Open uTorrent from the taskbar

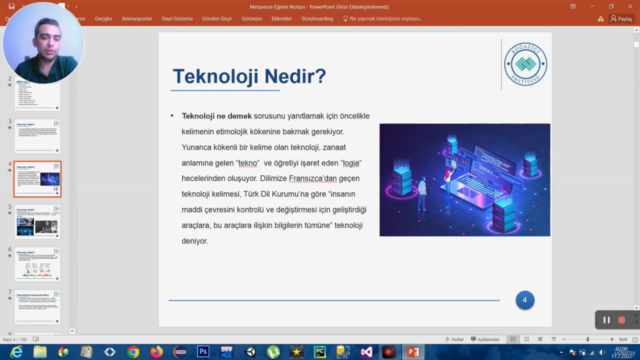click(273, 352)
